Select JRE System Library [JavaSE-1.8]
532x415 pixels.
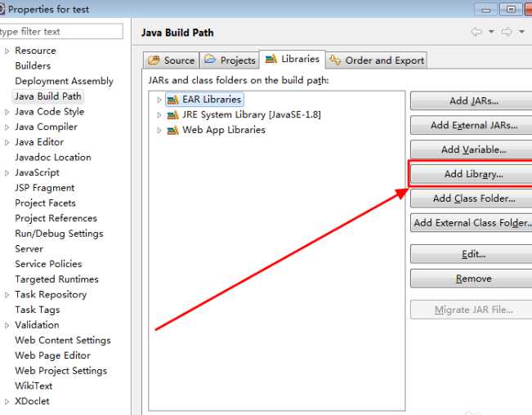[252, 114]
